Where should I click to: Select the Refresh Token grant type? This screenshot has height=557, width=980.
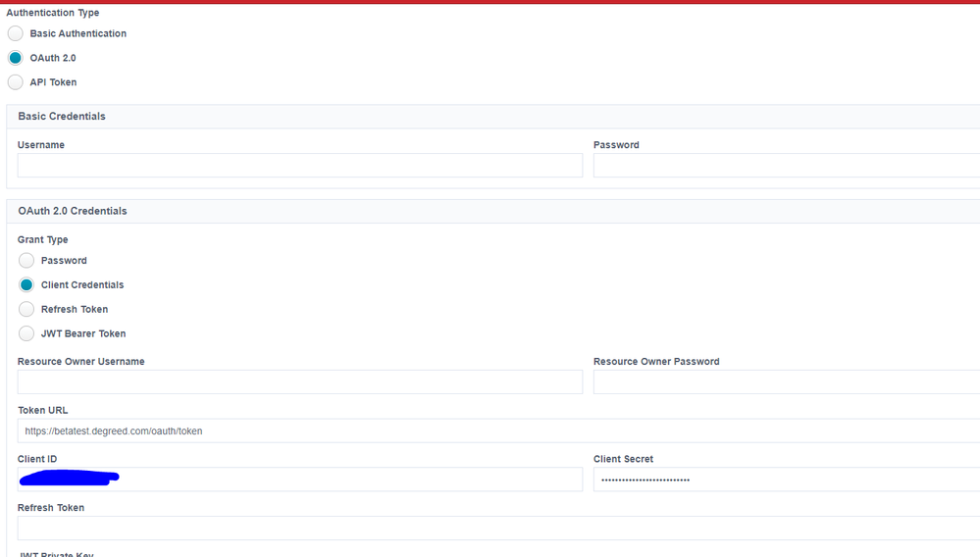(26, 310)
